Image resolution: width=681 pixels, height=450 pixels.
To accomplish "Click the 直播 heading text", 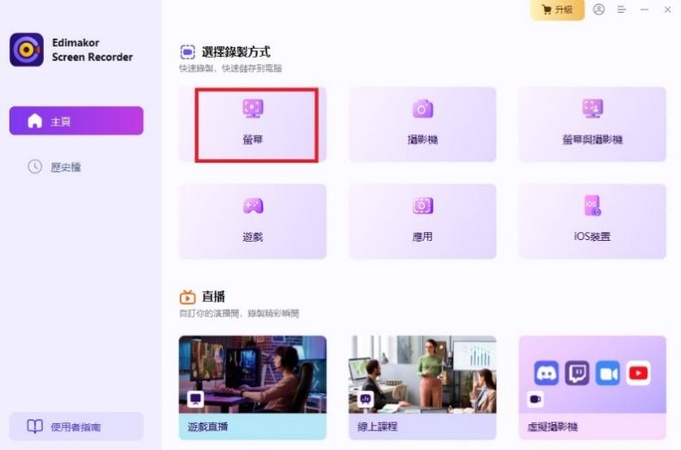I will coord(213,297).
